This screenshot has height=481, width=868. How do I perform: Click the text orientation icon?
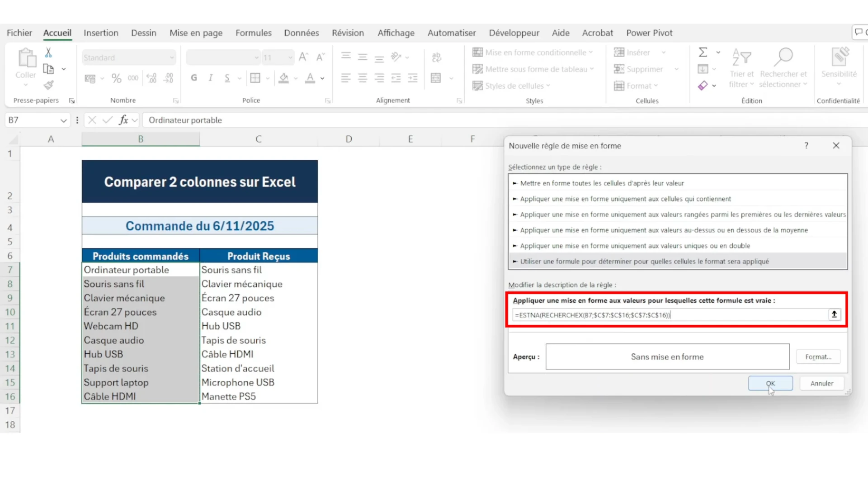coord(396,57)
